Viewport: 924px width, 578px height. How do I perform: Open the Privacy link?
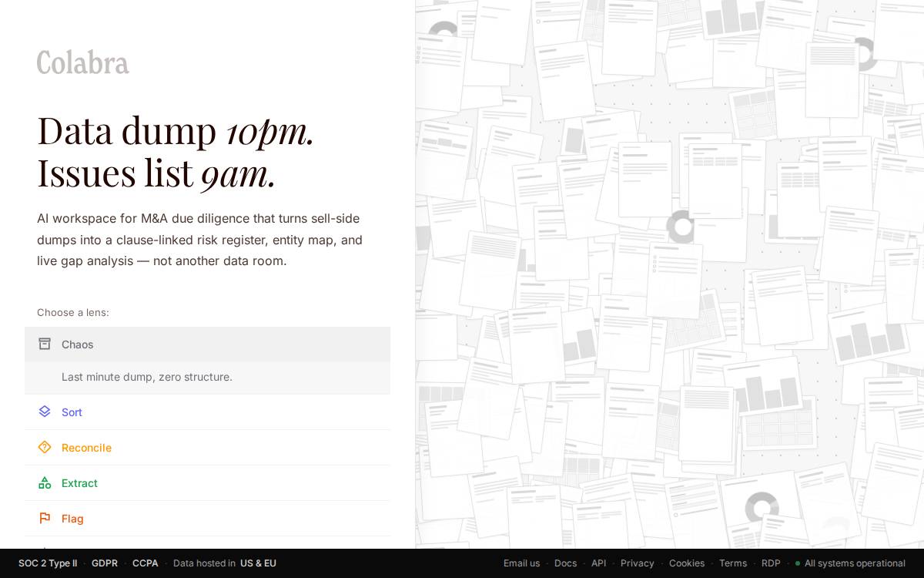[x=637, y=563]
